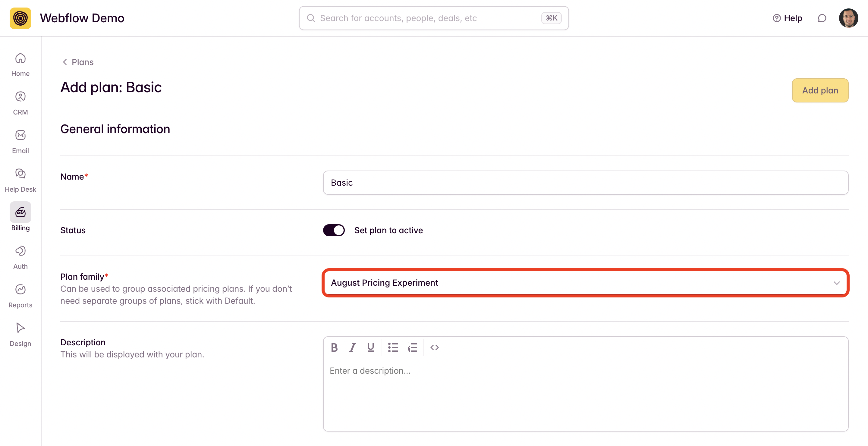868x446 pixels.
Task: Insert a numbered list
Action: (412, 347)
